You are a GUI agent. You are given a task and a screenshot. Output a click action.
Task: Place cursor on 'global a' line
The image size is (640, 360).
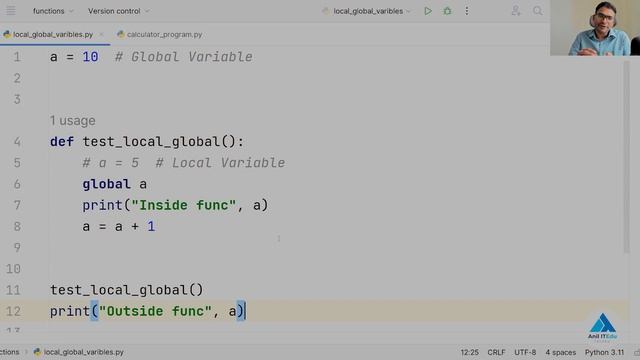click(x=114, y=184)
